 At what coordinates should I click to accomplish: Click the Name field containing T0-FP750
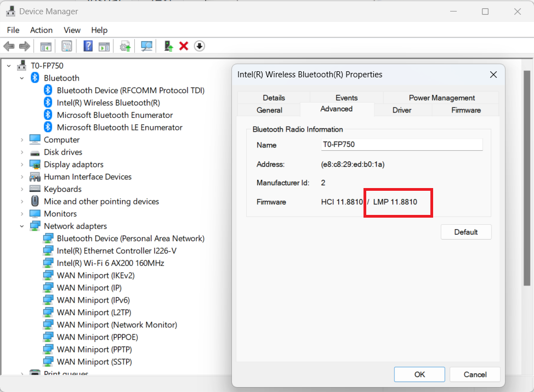(401, 144)
